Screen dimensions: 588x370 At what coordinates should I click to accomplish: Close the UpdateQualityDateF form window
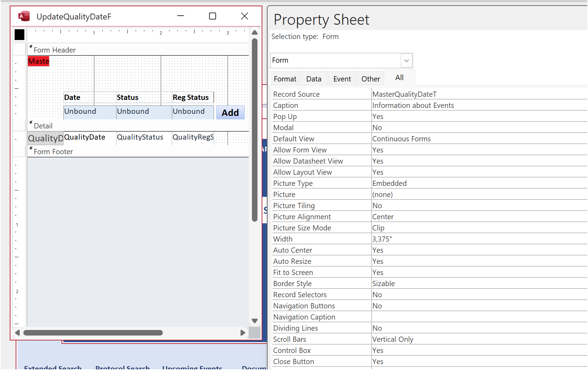click(245, 16)
